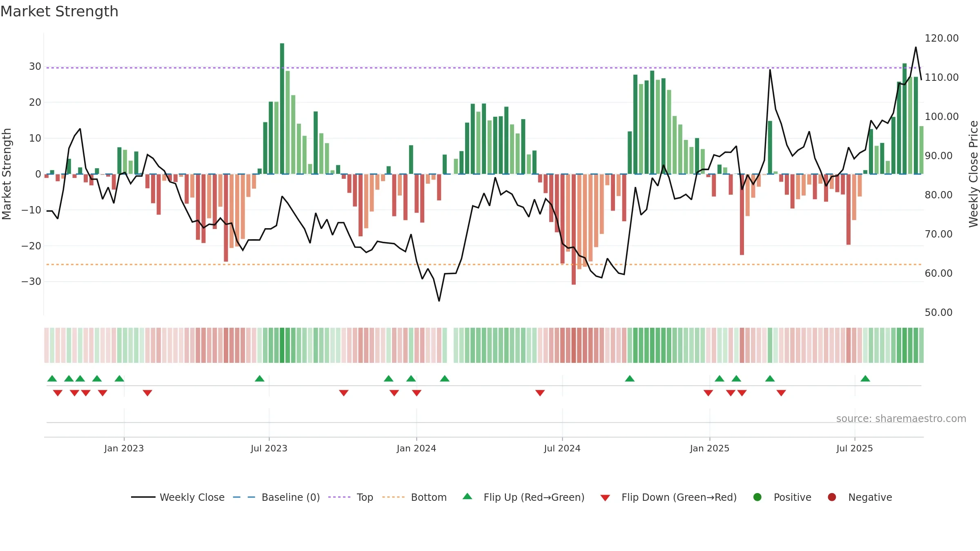The height and width of the screenshot is (551, 980).
Task: Click the green Flip Up triangle in the legend
Action: coord(467,496)
